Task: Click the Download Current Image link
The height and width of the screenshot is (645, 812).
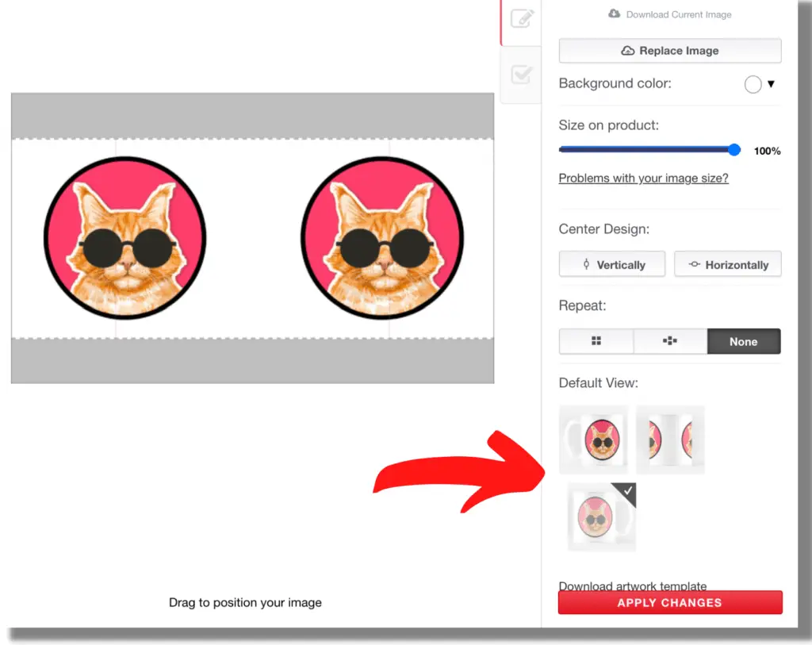Action: coord(669,14)
